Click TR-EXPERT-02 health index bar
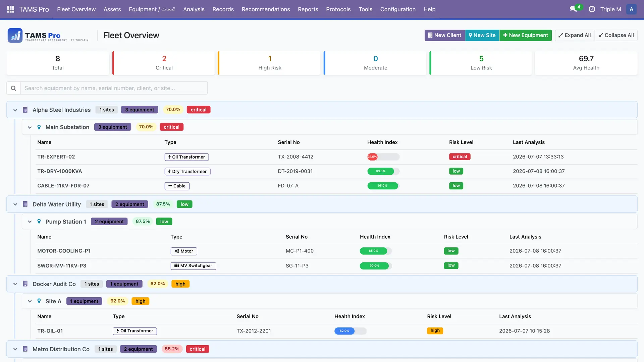Screen dimensions: 644x362 (x=383, y=157)
